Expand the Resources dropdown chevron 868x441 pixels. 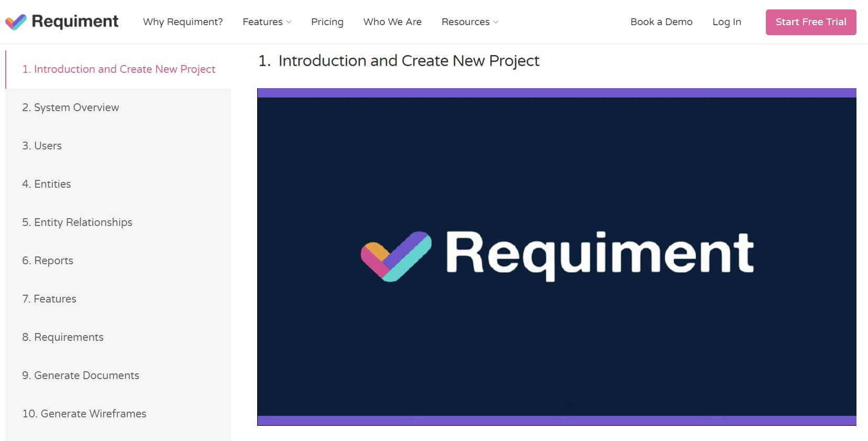(496, 22)
